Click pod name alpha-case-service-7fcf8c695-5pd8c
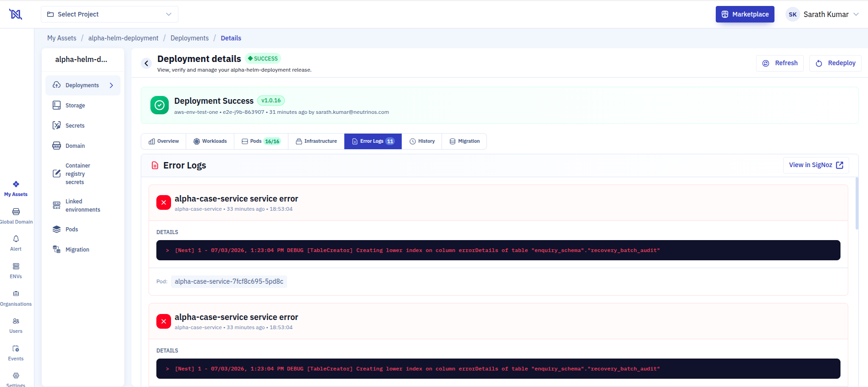 click(x=229, y=281)
